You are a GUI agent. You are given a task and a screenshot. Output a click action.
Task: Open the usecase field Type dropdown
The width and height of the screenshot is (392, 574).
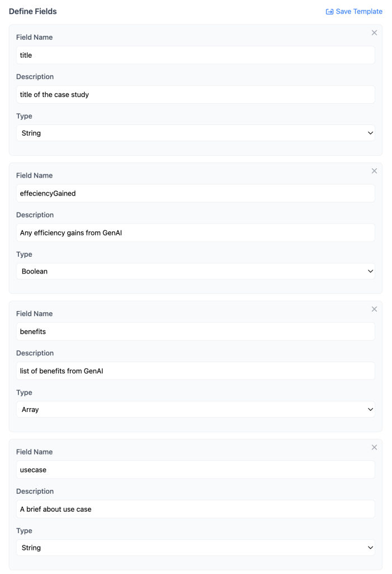[195, 548]
